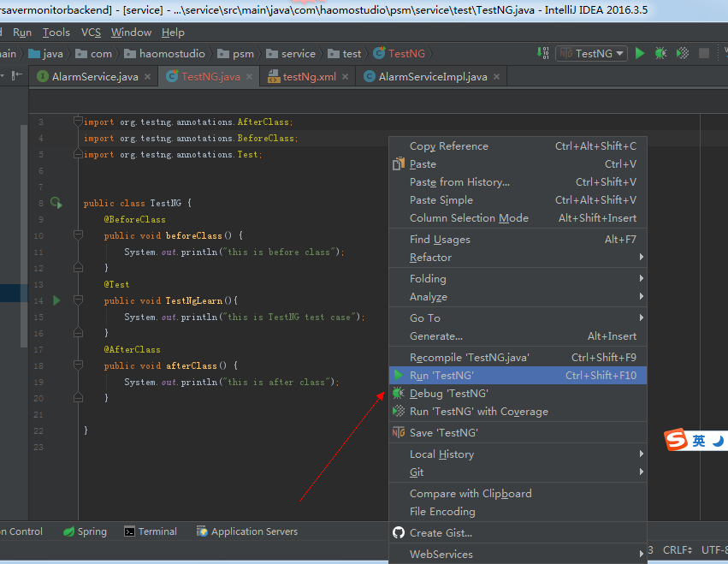Open TestNG run configuration dropdown
The image size is (728, 564).
(x=591, y=53)
